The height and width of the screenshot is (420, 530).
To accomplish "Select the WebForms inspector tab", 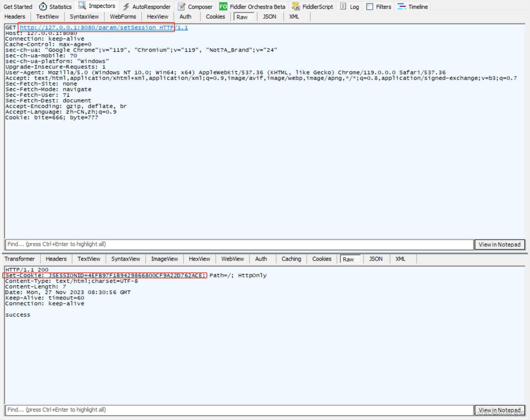I will point(123,16).
